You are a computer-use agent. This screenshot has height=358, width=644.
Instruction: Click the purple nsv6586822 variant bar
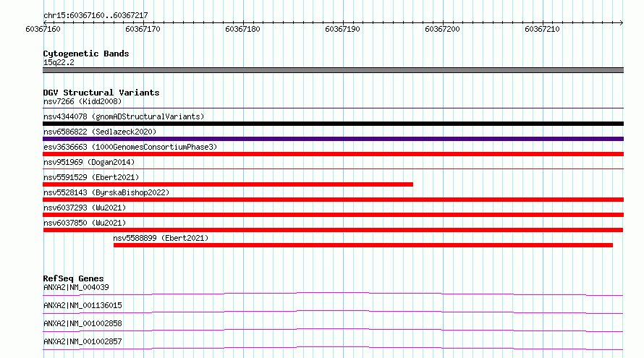[x=333, y=139]
